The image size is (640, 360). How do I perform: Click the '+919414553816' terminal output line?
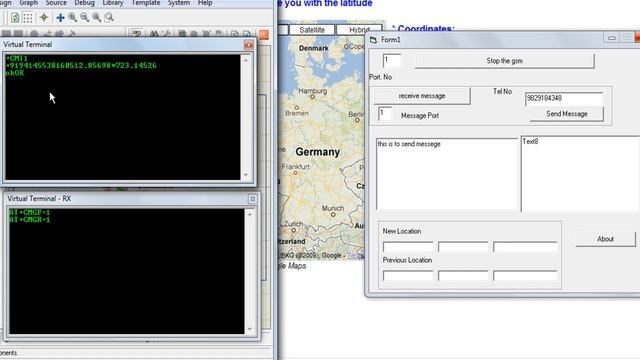click(x=81, y=65)
